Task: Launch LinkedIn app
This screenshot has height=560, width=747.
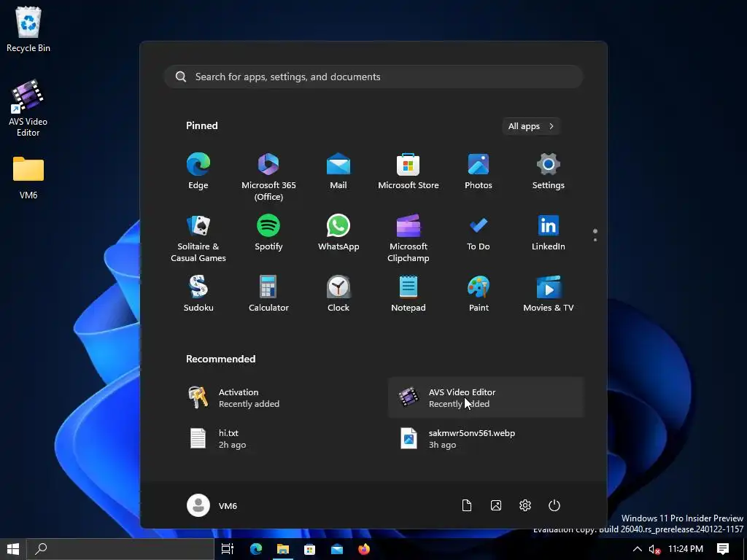Action: [549, 233]
